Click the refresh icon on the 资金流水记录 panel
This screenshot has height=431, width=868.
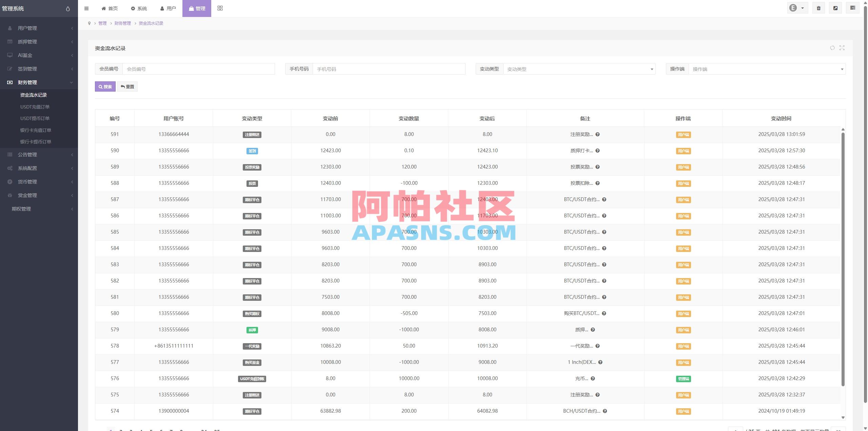coord(832,48)
